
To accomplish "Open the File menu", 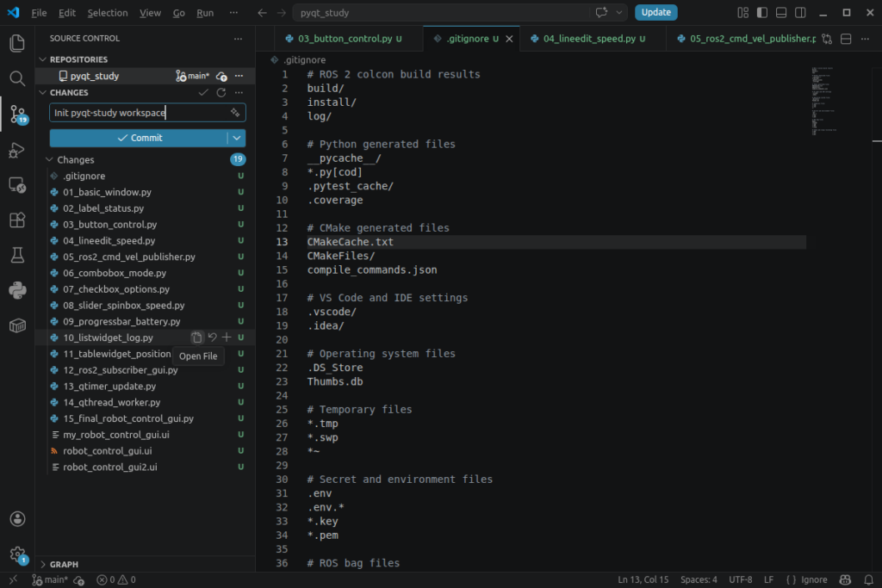I will [x=39, y=12].
